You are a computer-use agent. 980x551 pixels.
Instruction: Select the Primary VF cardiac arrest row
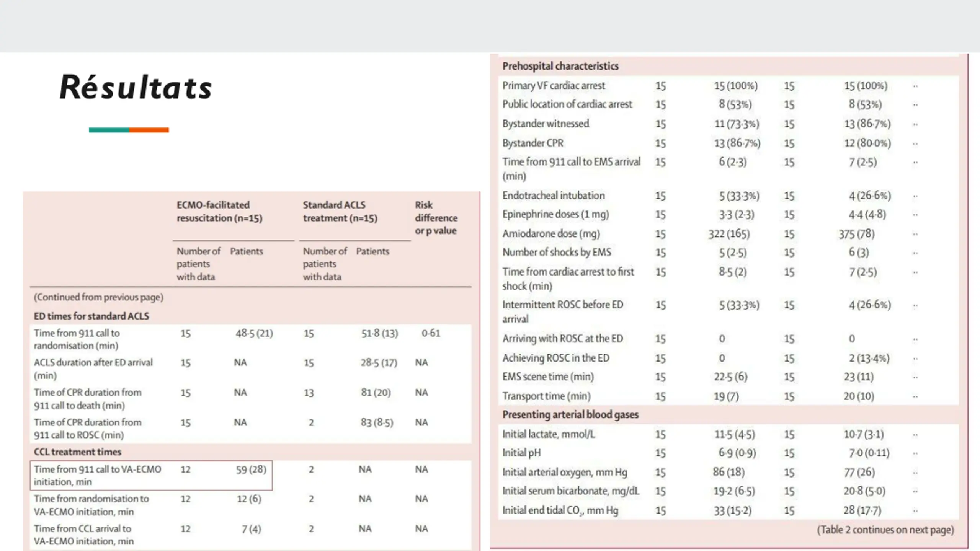pos(728,85)
